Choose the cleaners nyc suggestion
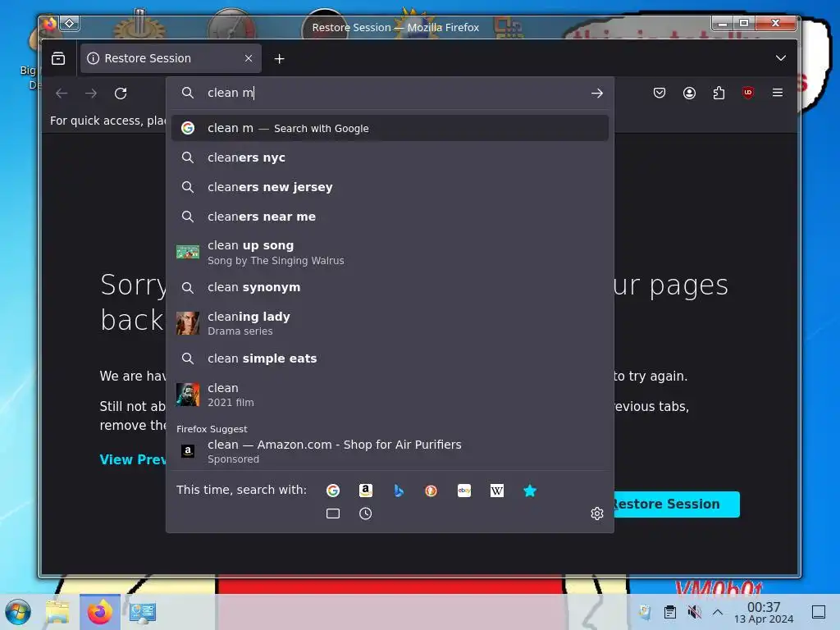The width and height of the screenshot is (840, 630). pyautogui.click(x=390, y=157)
